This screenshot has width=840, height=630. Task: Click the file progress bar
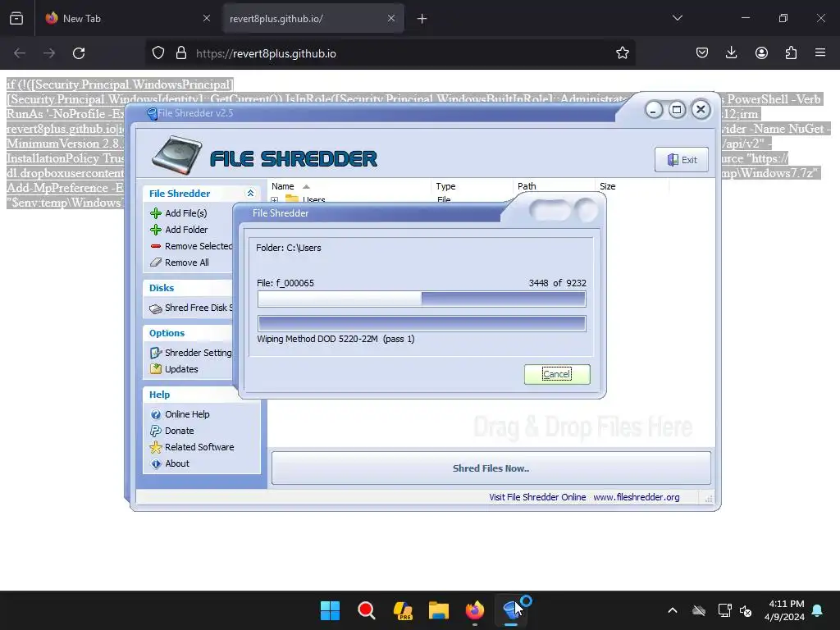pyautogui.click(x=422, y=299)
